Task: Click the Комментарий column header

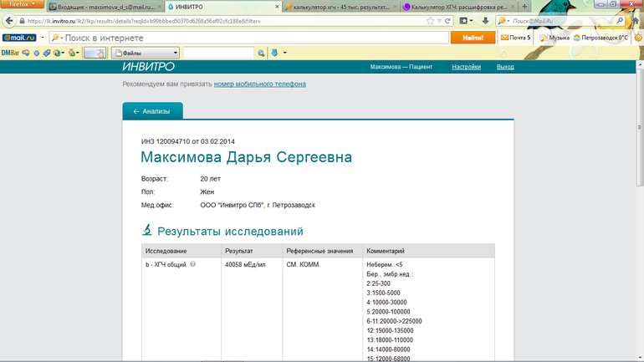Action: click(x=386, y=251)
